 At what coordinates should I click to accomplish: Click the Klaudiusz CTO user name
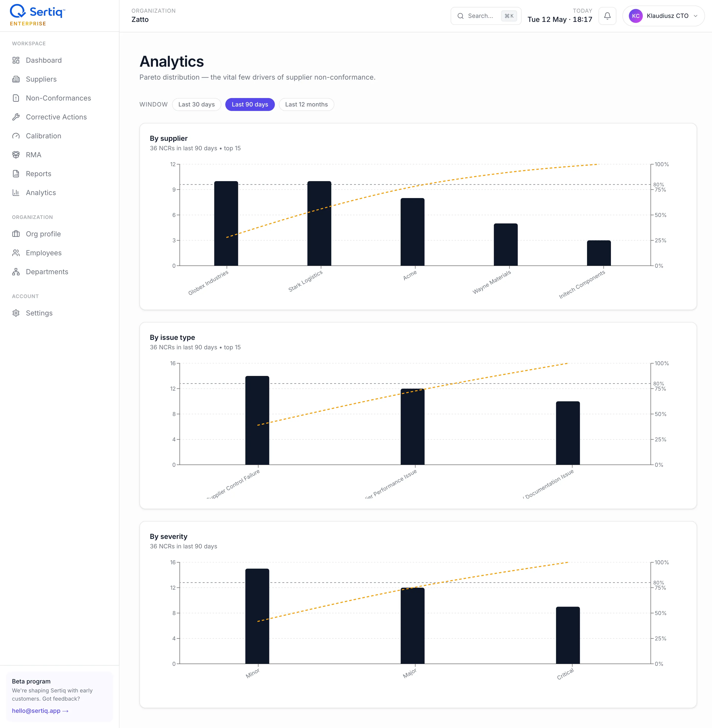click(667, 16)
